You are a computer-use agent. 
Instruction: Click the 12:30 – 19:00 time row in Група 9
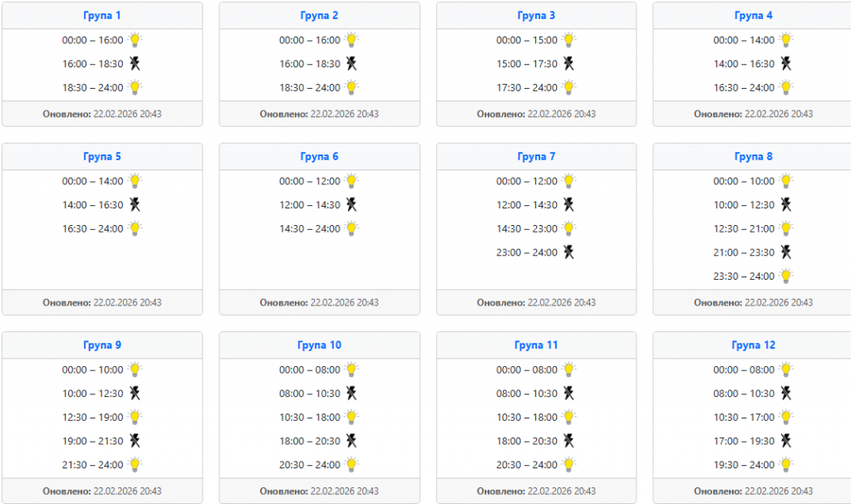92,418
